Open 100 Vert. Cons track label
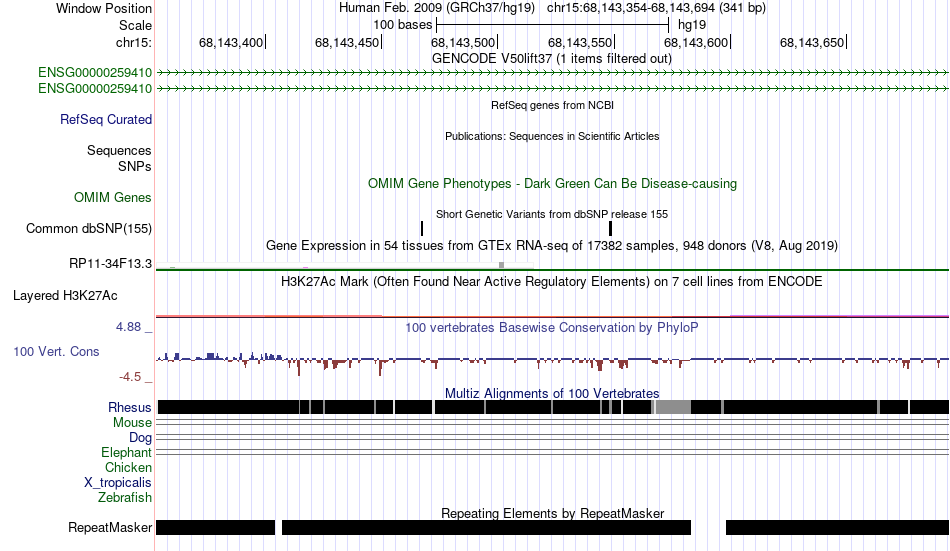Screen dimensions: 950x551 tap(56, 352)
